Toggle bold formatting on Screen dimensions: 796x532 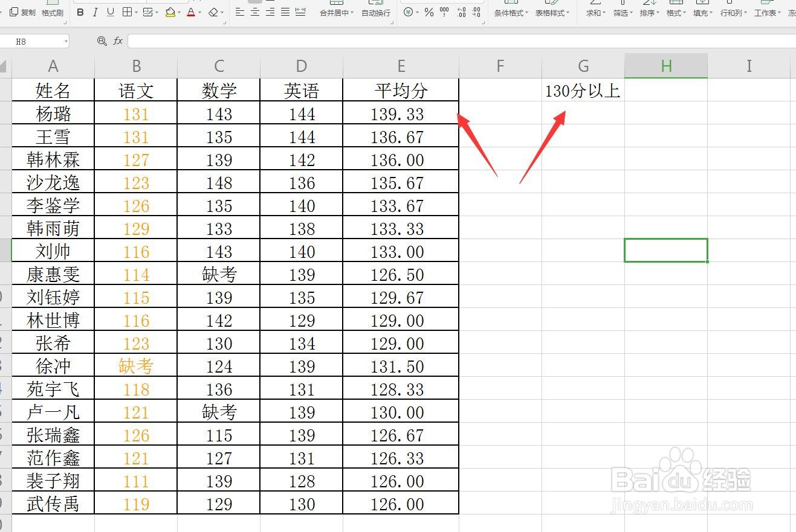80,12
